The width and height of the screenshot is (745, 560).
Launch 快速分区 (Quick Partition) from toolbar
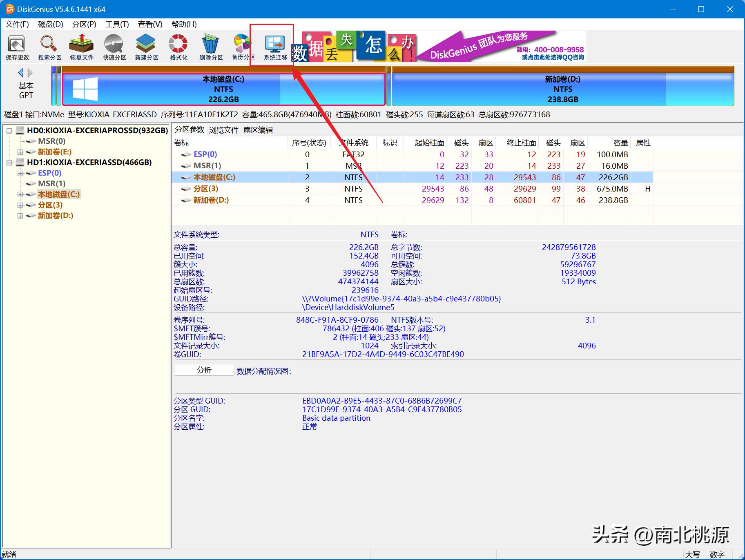[x=114, y=46]
